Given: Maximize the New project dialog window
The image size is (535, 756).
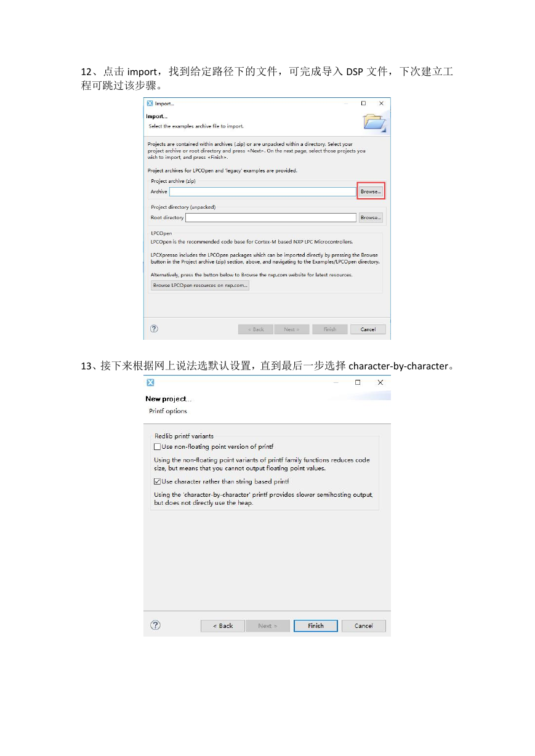Looking at the screenshot, I should pos(358,382).
